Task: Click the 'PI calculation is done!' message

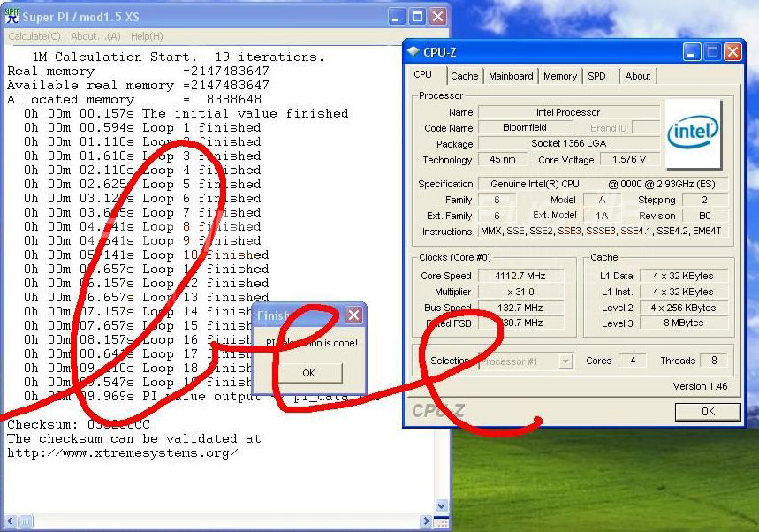Action: 312,343
